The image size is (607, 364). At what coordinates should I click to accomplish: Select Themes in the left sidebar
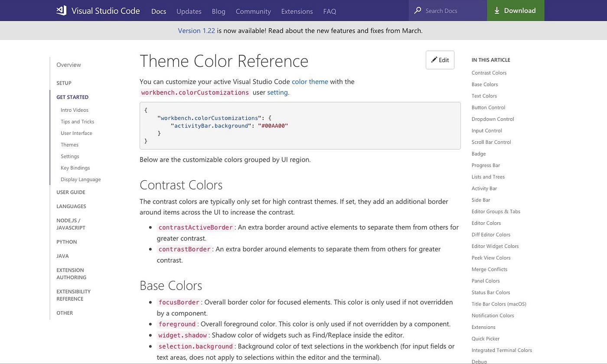(x=69, y=145)
